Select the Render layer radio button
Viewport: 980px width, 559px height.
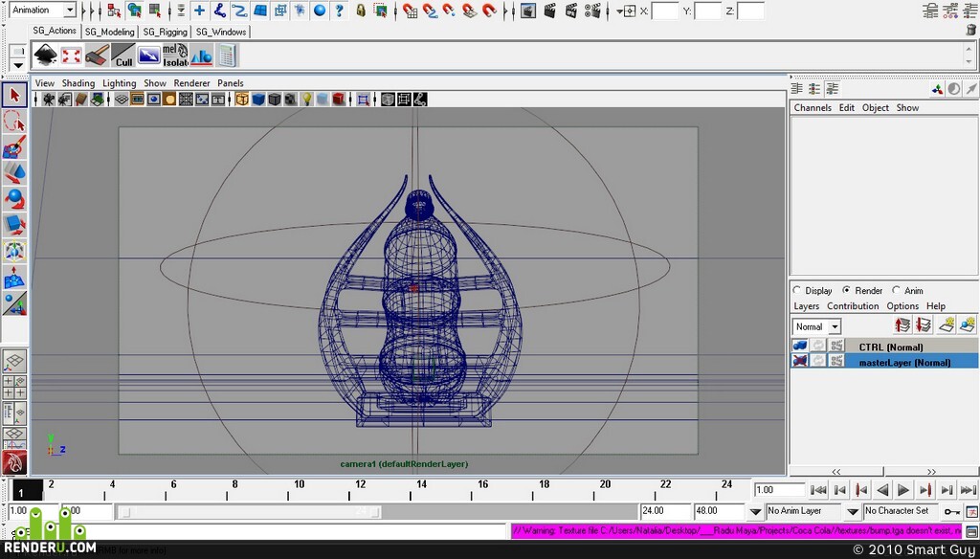coord(847,290)
